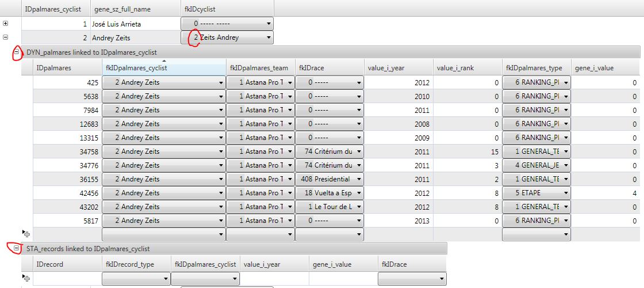This screenshot has width=644, height=288.
Task: Sort by the value_i_year column header
Action: coord(398,67)
